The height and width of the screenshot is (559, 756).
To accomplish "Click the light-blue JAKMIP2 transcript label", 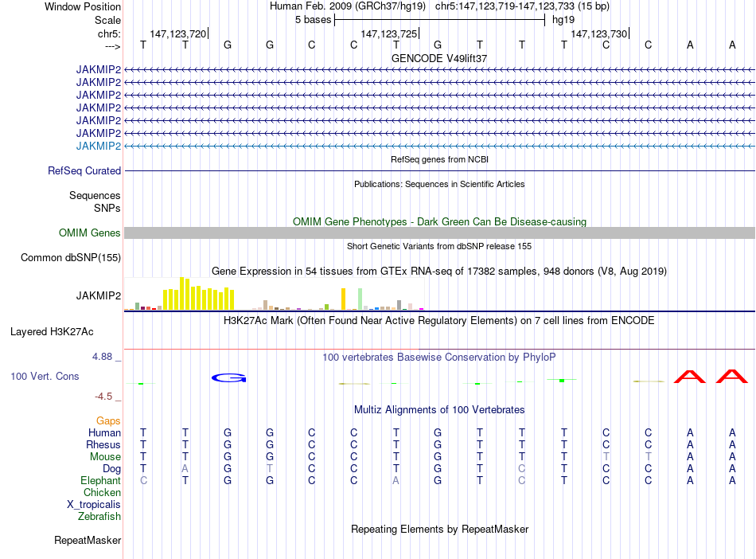I will point(99,147).
